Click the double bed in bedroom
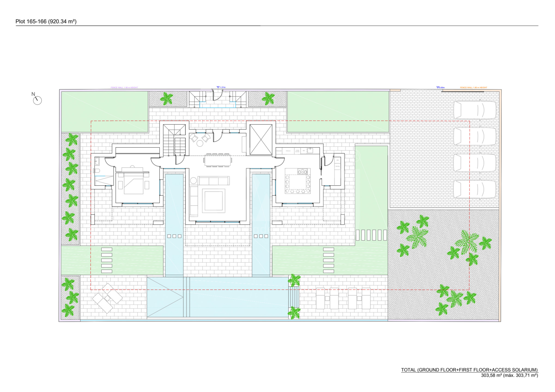 click(134, 184)
